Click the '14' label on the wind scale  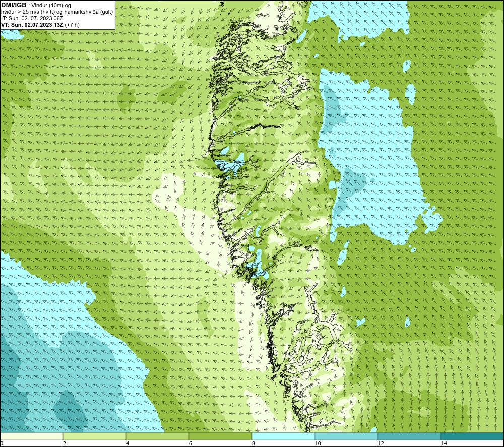tap(444, 443)
